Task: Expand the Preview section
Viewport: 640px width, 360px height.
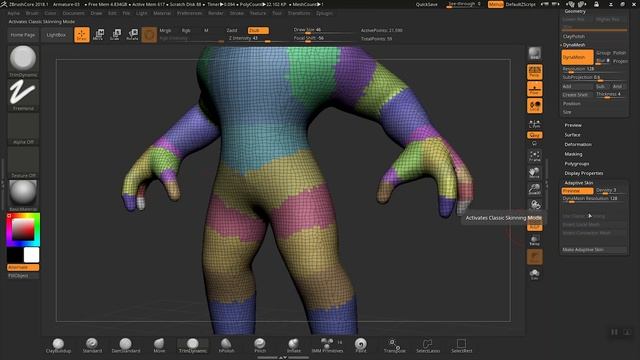Action: 573,125
